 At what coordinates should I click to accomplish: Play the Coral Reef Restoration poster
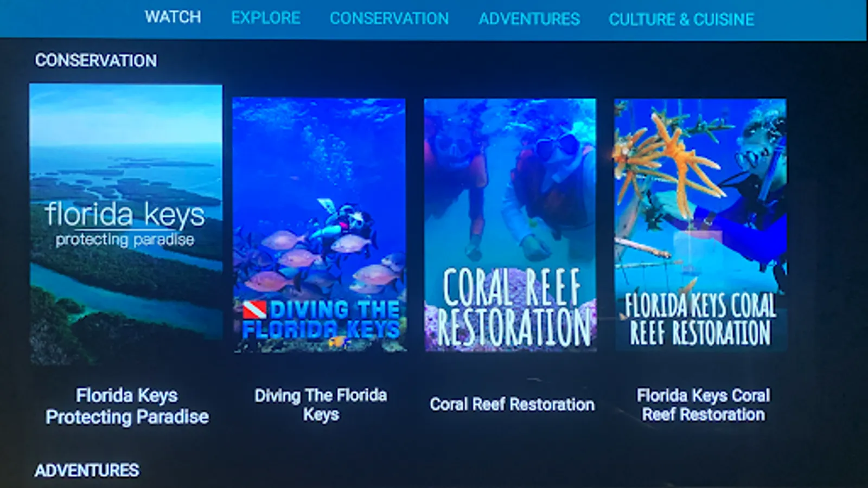pos(510,225)
